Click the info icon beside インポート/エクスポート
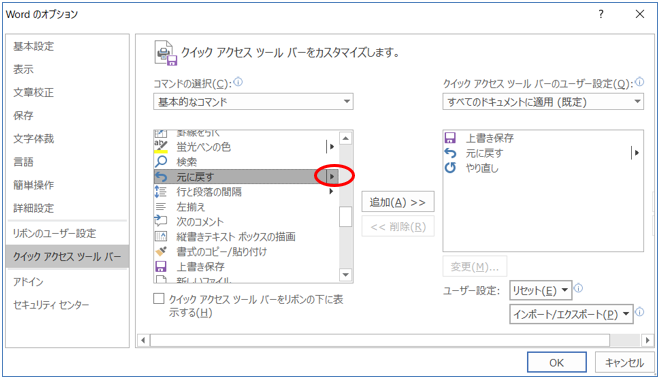This screenshot has height=378, width=659. point(639,312)
